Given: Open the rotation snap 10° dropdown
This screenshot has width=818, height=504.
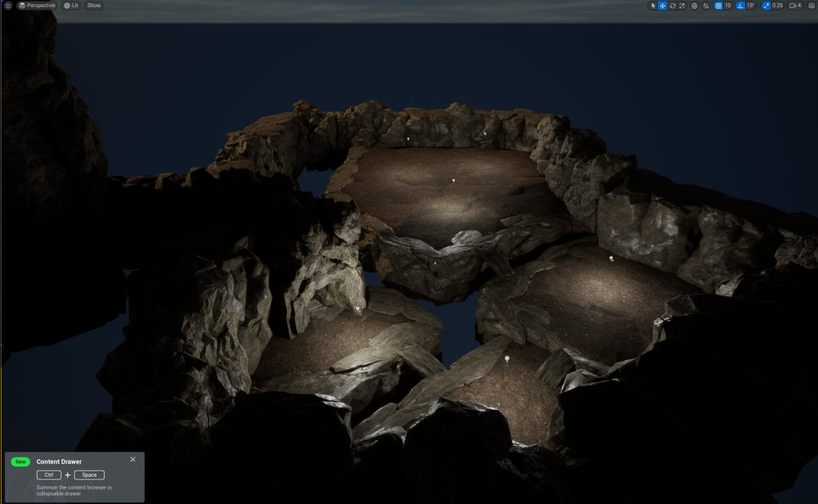Looking at the screenshot, I should click(x=751, y=6).
